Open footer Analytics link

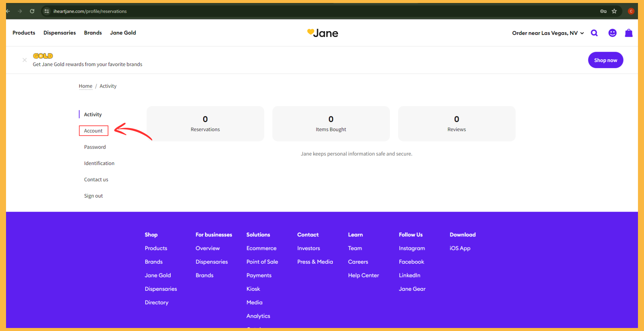[258, 316]
